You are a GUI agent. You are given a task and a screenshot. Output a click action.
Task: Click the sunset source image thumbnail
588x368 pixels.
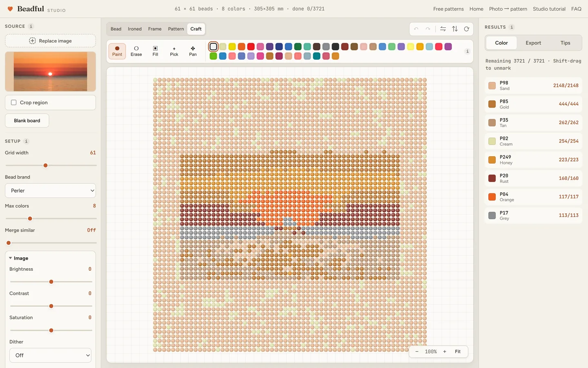50,72
